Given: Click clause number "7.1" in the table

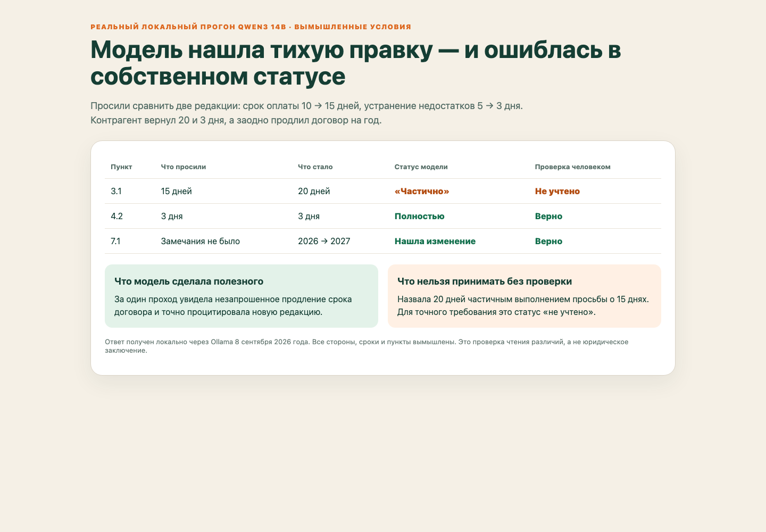Looking at the screenshot, I should click(x=115, y=241).
